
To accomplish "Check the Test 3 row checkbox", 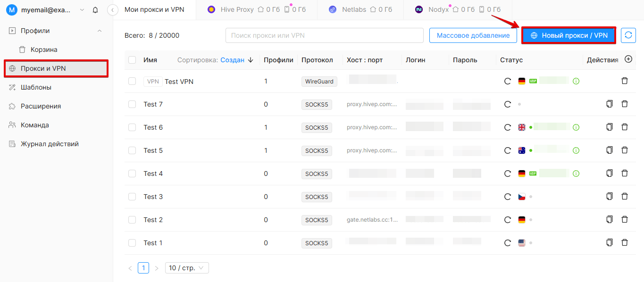I will click(132, 197).
